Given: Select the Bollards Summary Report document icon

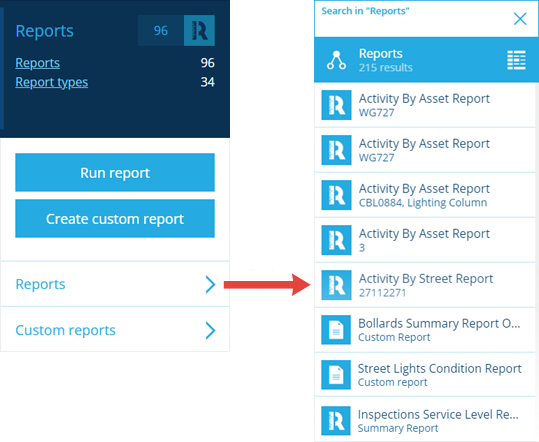Looking at the screenshot, I should (x=336, y=330).
